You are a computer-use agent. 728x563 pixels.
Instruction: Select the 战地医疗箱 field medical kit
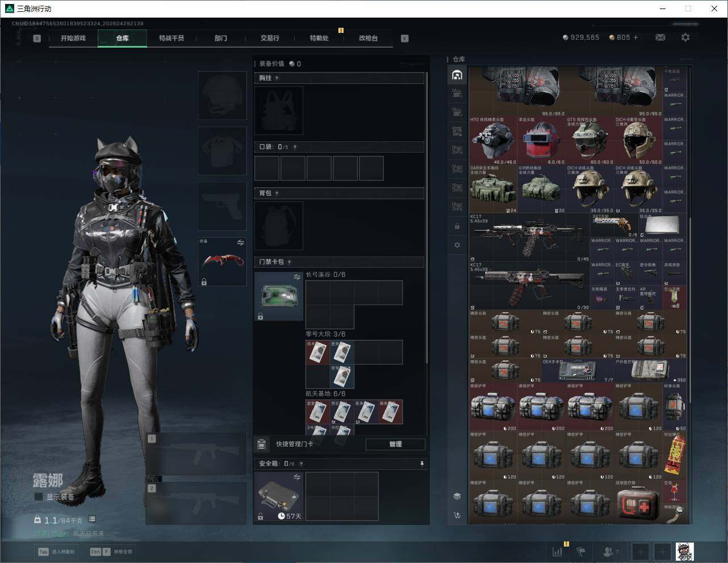(638, 503)
